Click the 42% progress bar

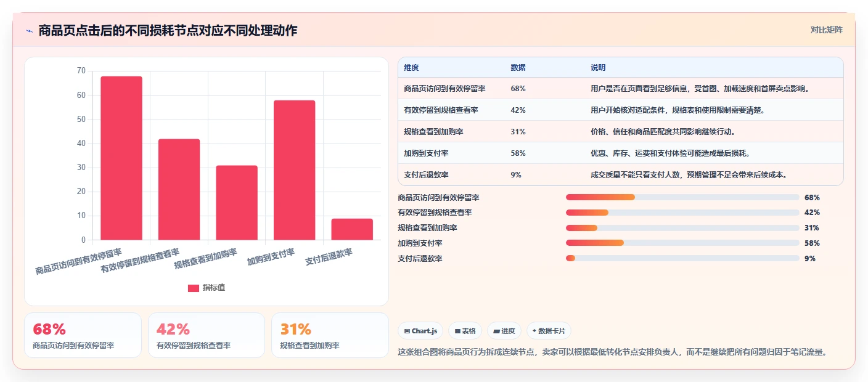coord(682,213)
